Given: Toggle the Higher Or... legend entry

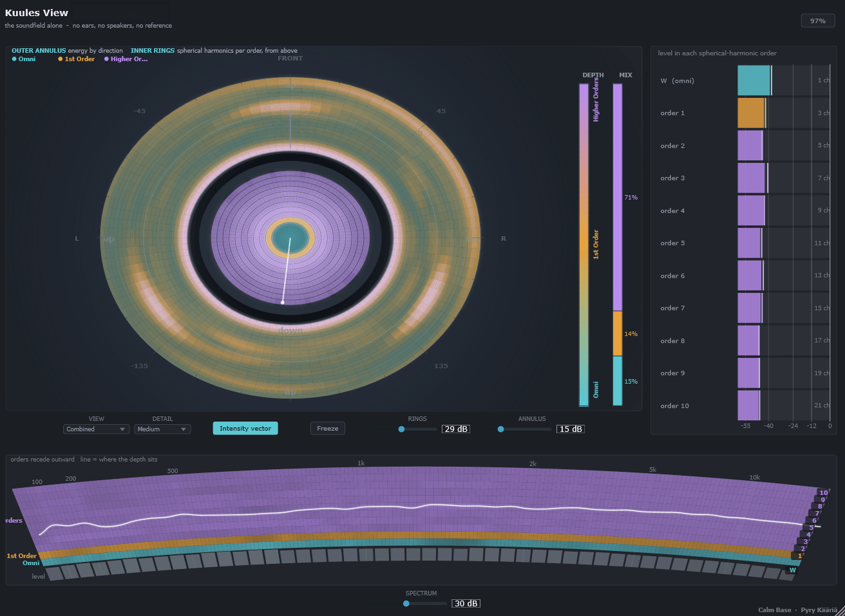Looking at the screenshot, I should [x=126, y=59].
